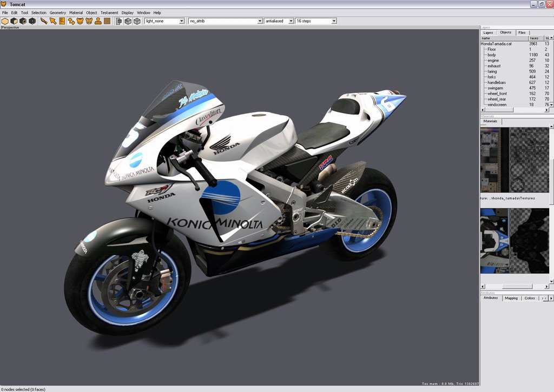Open the 16 steps dropdown
Image resolution: width=554 pixels, height=392 pixels.
316,21
